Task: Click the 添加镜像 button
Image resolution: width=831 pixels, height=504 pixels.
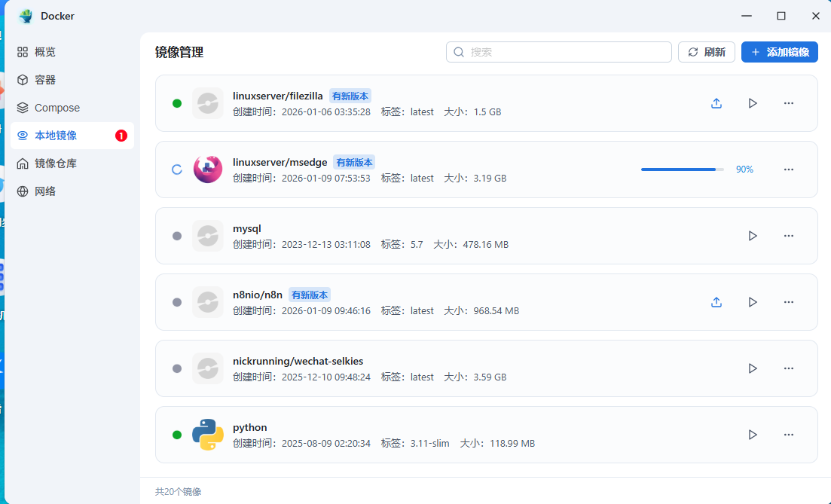Action: click(x=779, y=52)
